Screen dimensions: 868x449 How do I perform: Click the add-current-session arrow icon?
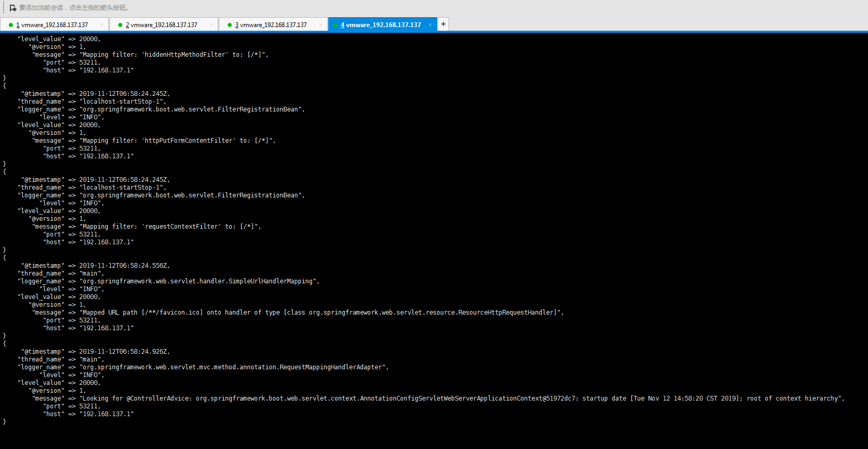click(13, 8)
